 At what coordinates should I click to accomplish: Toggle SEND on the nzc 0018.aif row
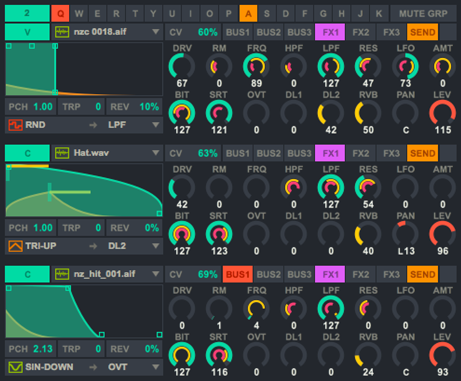[x=423, y=32]
